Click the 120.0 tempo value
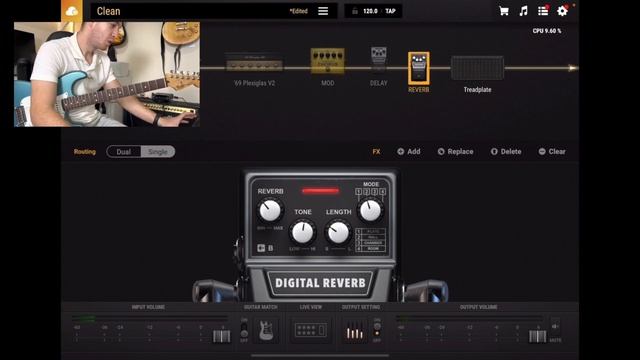Viewport: 640px width, 360px height. point(370,11)
